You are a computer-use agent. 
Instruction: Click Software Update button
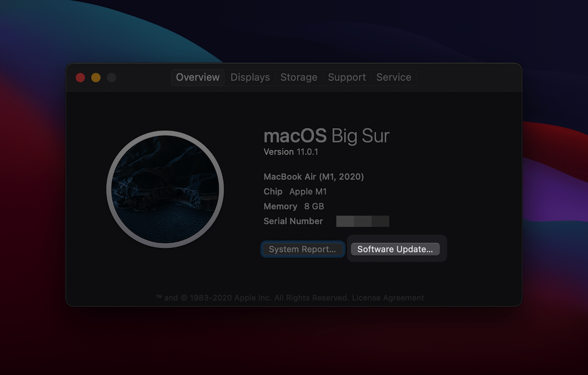coord(395,249)
